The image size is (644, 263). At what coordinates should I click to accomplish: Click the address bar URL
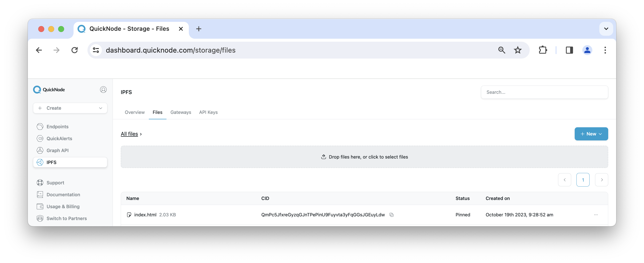pyautogui.click(x=170, y=50)
